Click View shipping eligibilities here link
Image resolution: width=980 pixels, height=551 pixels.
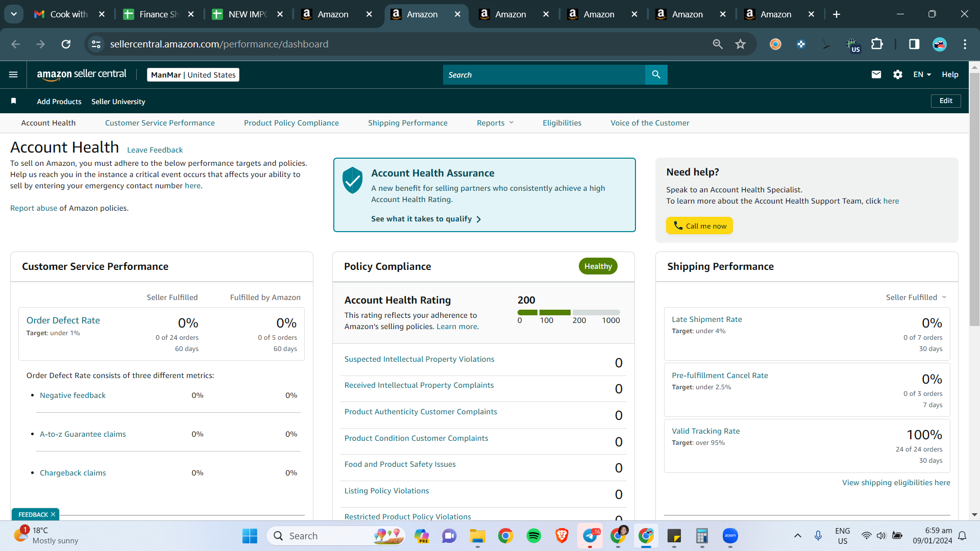896,483
